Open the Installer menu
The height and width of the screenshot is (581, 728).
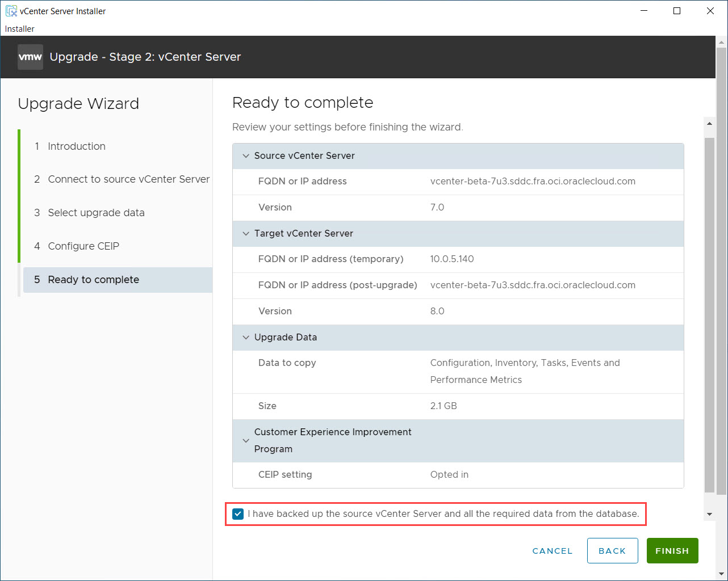20,29
